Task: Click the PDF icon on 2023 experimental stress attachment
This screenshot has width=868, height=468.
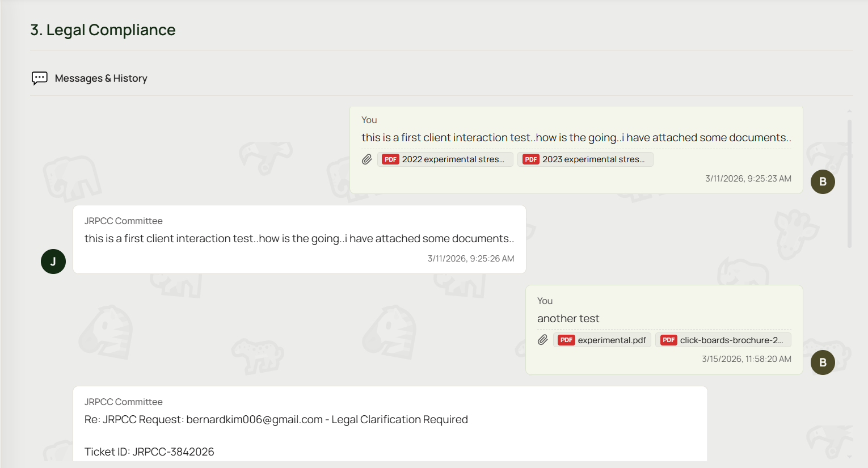Action: click(530, 159)
